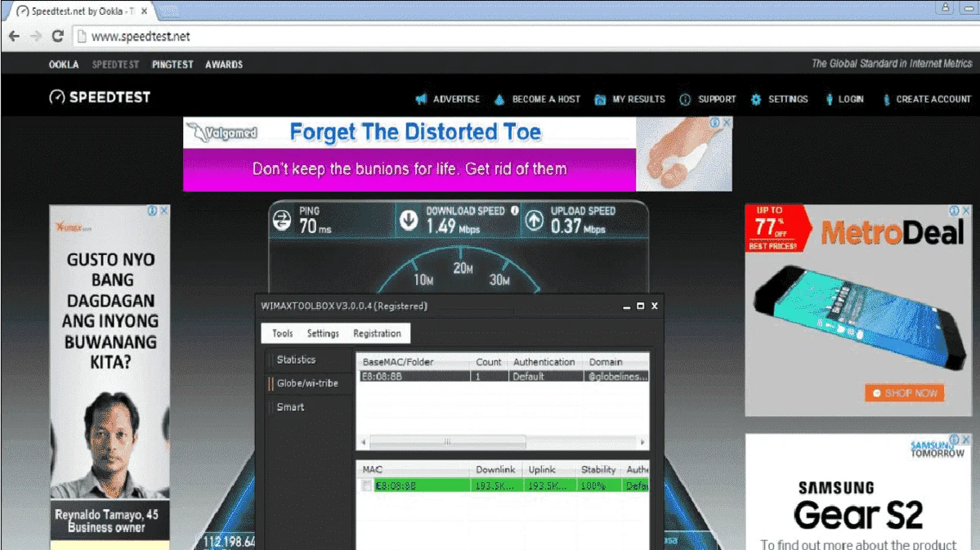Minimize the WiMAX Toolbox window

(x=626, y=306)
